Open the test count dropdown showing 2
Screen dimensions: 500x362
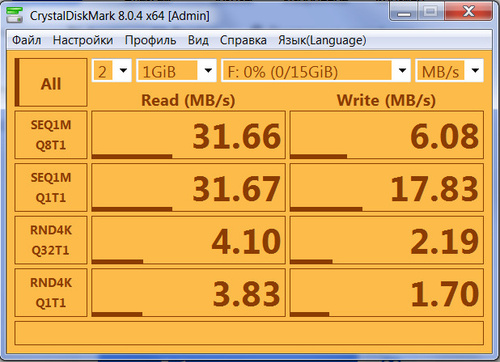(x=112, y=71)
